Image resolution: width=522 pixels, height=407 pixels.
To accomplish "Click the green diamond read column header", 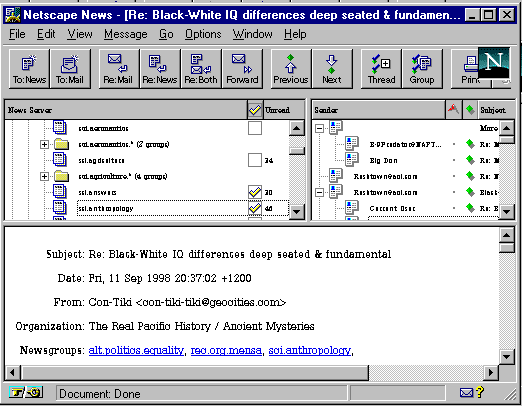I will click(470, 109).
